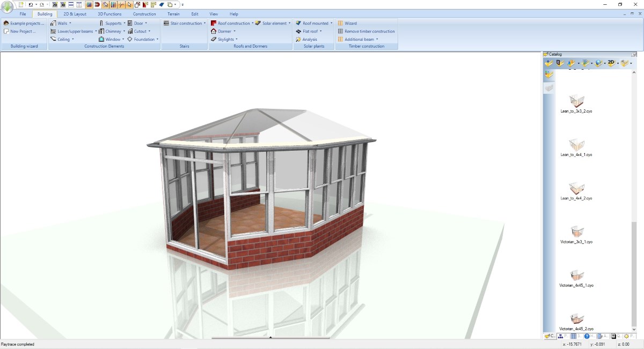Click the Supports tool
This screenshot has height=349, width=644.
(x=111, y=23)
